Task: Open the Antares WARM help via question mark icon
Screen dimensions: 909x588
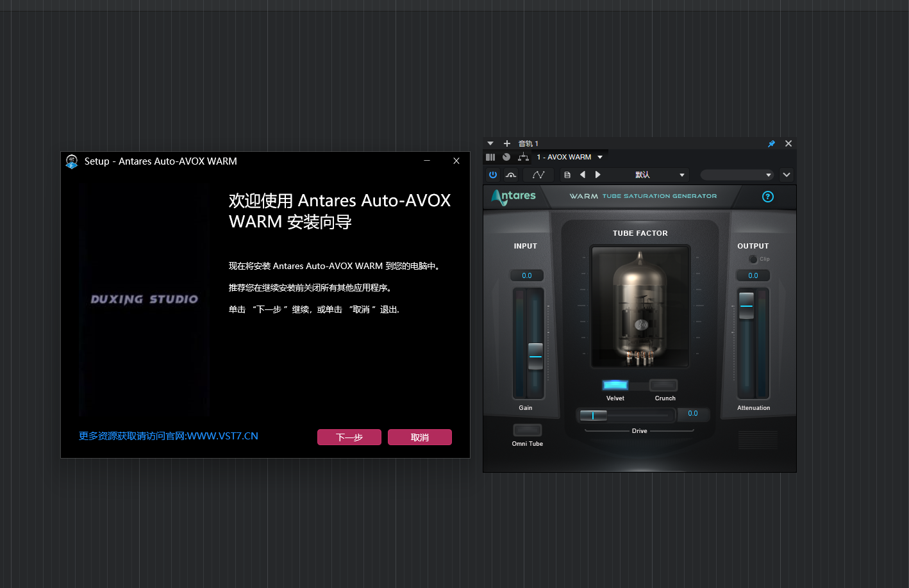Action: [x=768, y=197]
